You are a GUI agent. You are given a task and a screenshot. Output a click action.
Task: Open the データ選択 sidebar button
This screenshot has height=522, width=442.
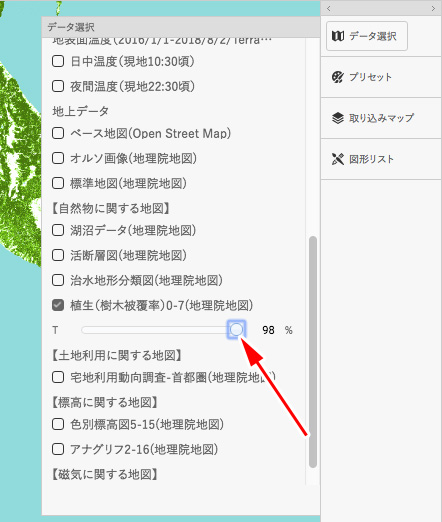(367, 36)
